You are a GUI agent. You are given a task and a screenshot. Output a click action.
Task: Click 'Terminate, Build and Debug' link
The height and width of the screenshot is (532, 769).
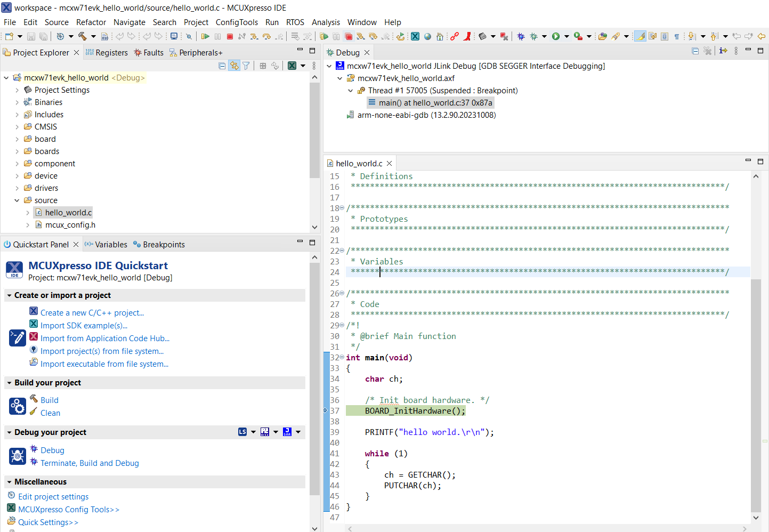pyautogui.click(x=90, y=463)
